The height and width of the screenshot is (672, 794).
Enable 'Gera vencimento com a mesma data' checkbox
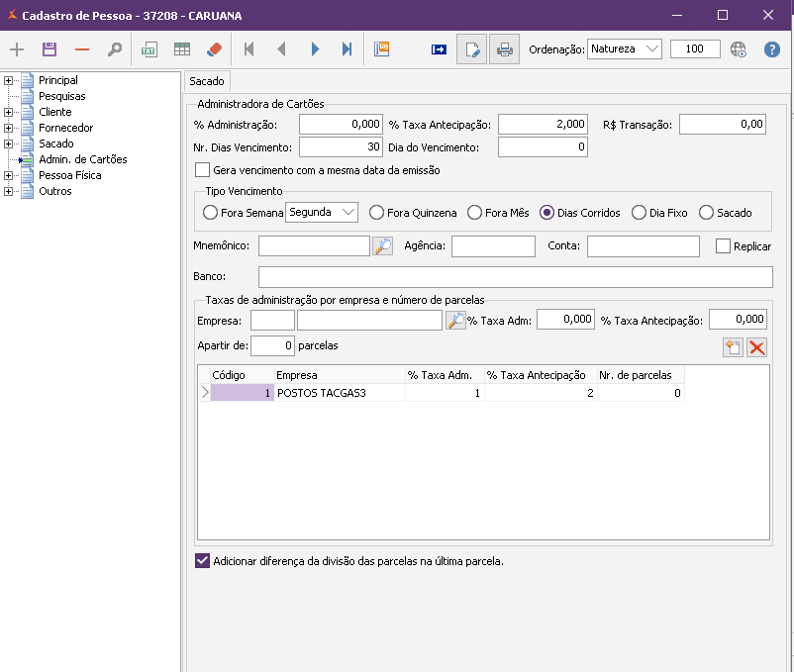(203, 170)
